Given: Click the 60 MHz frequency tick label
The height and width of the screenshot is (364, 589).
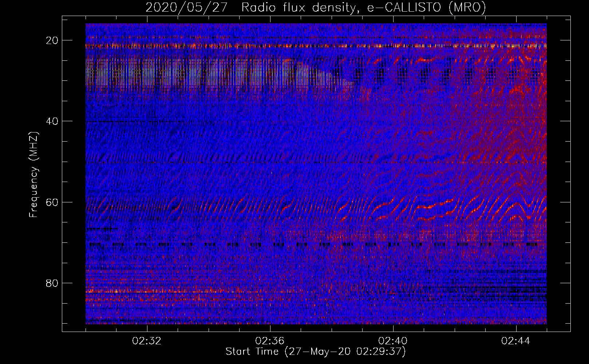Looking at the screenshot, I should (52, 202).
